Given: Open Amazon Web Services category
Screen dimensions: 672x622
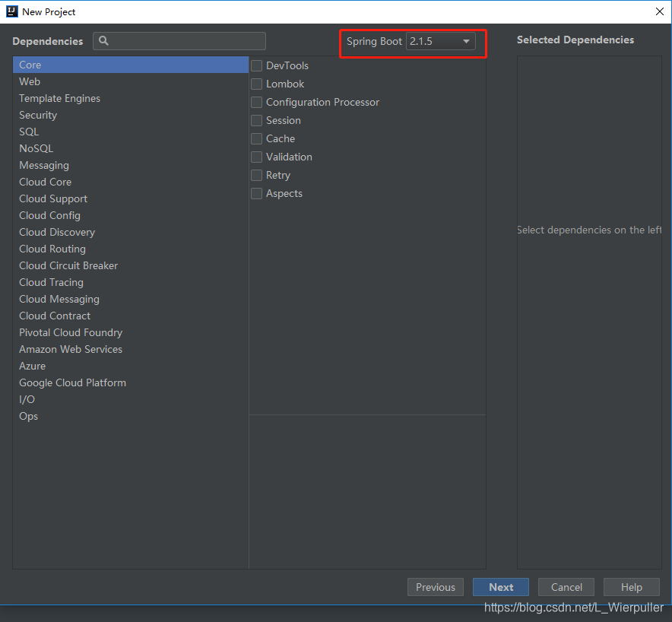Looking at the screenshot, I should pos(131,349).
